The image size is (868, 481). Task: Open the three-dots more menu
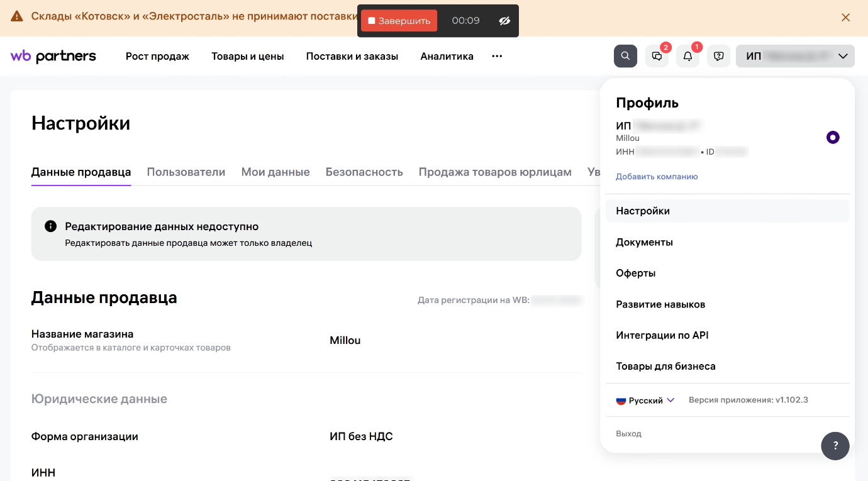coord(497,56)
